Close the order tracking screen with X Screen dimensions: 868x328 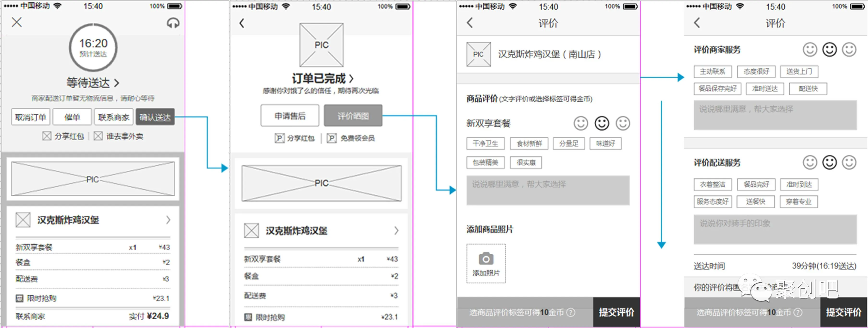coord(17,22)
